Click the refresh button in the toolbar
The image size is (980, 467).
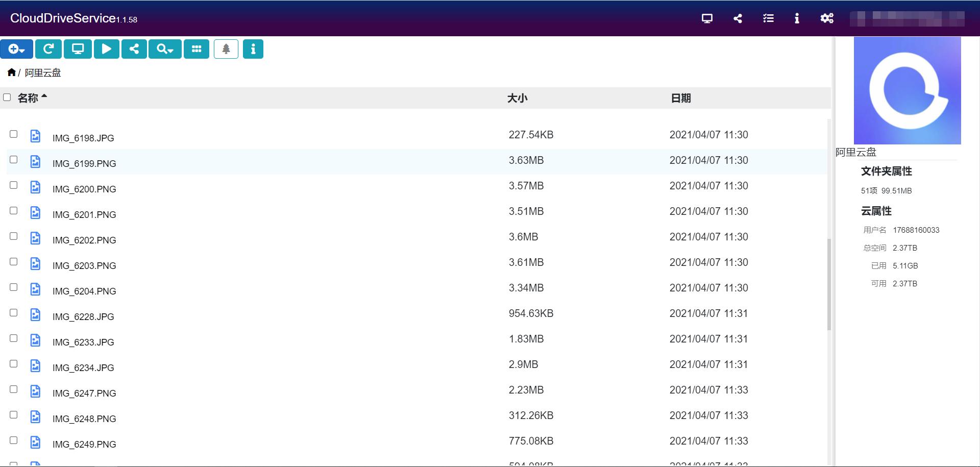click(48, 49)
